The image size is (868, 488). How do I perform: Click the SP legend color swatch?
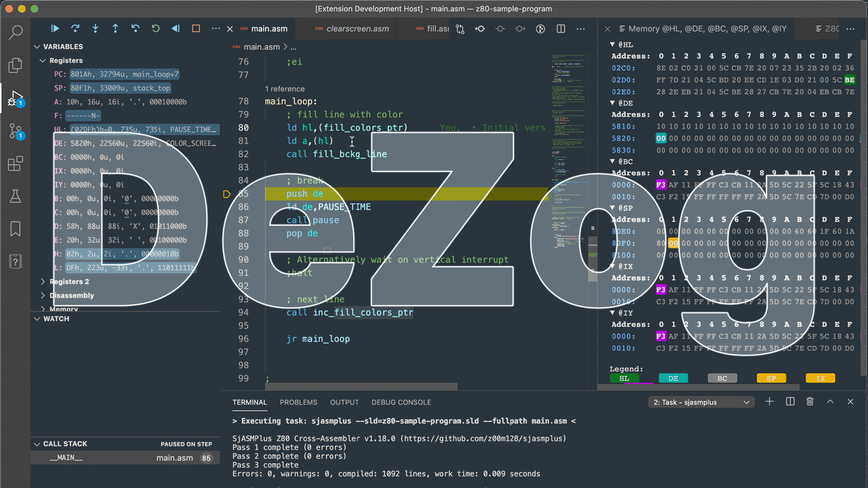[x=771, y=378]
